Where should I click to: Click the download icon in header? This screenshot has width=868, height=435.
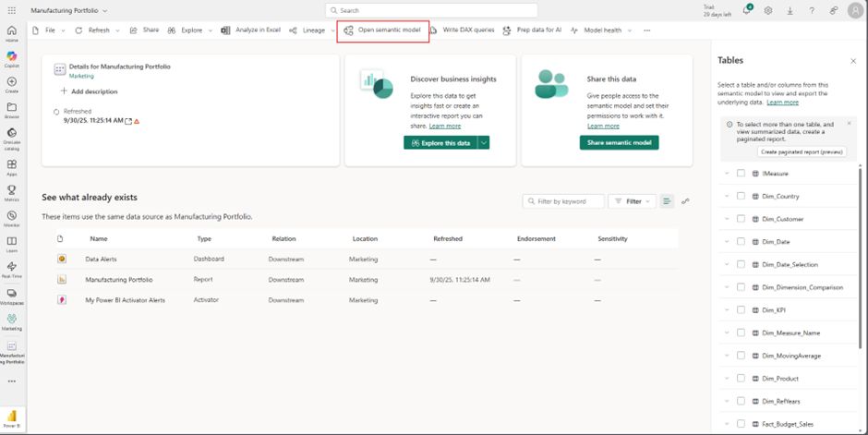pos(790,10)
